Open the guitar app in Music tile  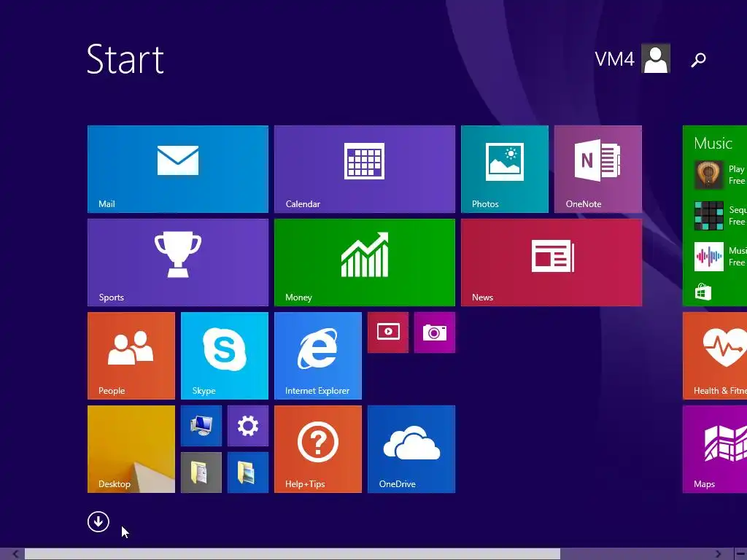(x=708, y=175)
